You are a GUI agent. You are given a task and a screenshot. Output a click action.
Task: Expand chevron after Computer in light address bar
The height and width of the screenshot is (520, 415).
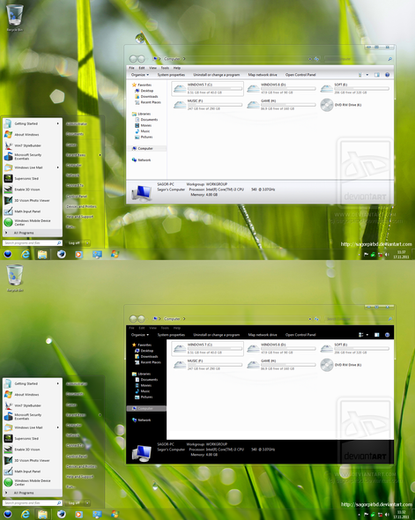184,59
